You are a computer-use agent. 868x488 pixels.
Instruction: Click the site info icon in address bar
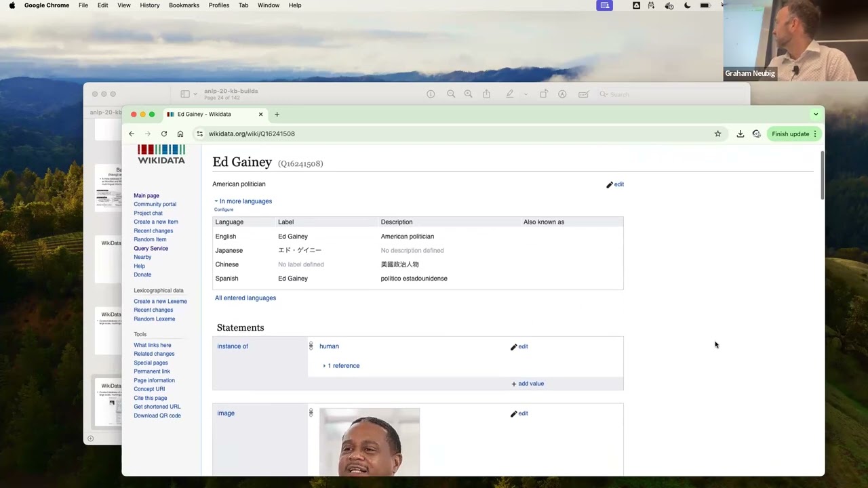(x=199, y=134)
